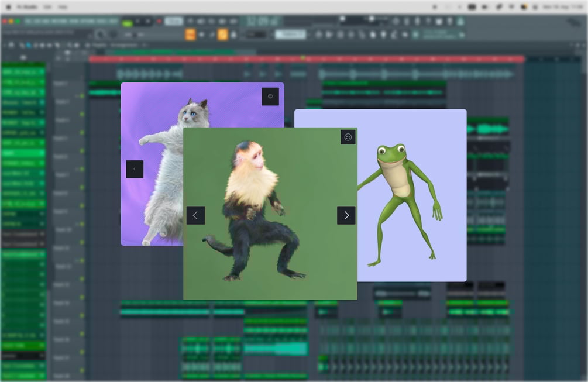Go to next image on monkey card
Viewport: 588px width, 382px height.
pos(346,215)
